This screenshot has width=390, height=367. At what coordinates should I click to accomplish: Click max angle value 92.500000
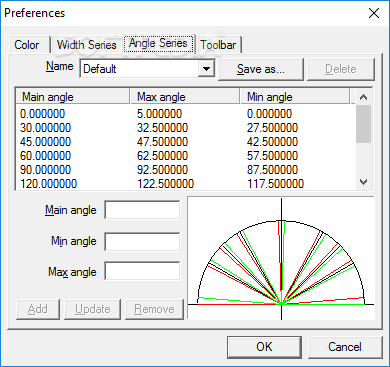(x=162, y=170)
